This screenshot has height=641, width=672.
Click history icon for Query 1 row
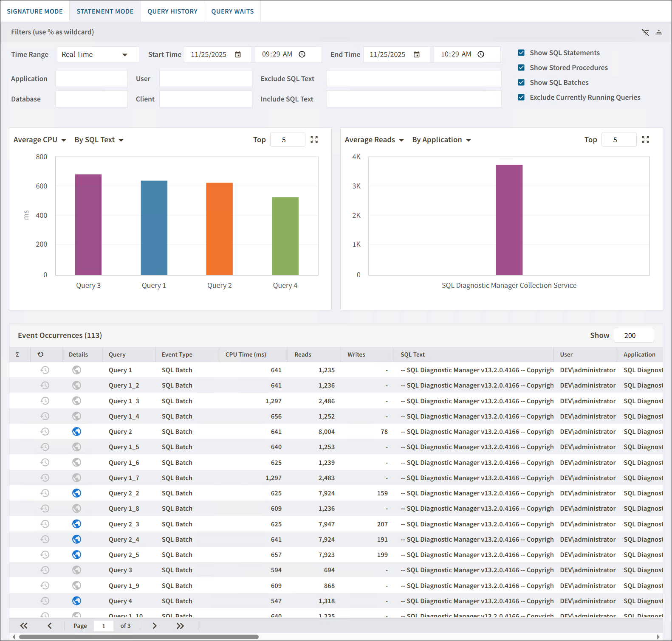[45, 370]
